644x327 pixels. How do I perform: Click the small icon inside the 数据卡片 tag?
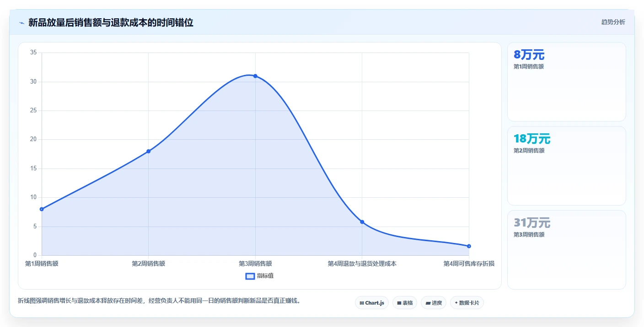(x=456, y=303)
